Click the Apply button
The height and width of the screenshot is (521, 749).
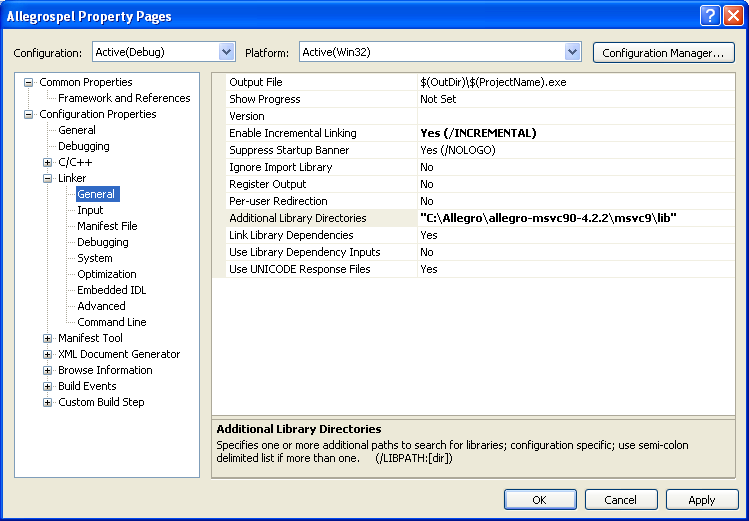click(702, 500)
